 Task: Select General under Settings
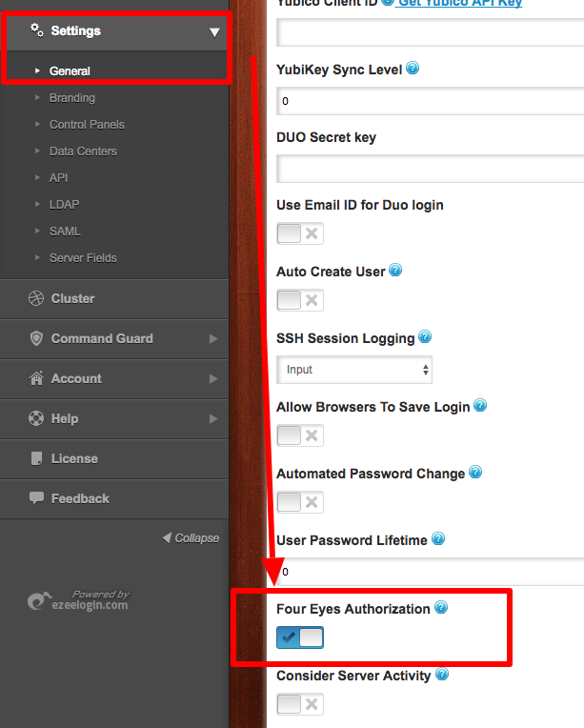[x=70, y=71]
